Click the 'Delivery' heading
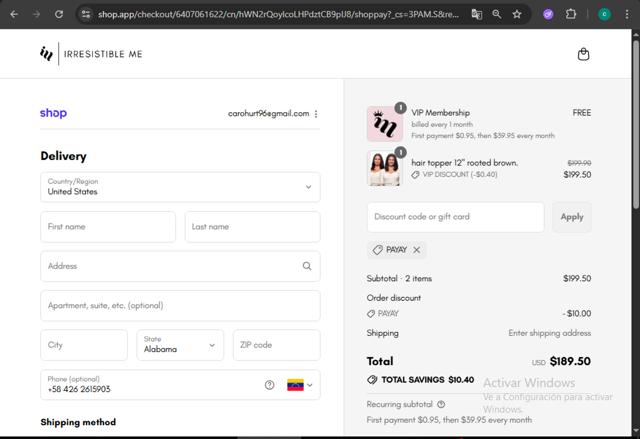The height and width of the screenshot is (439, 640). [x=63, y=156]
